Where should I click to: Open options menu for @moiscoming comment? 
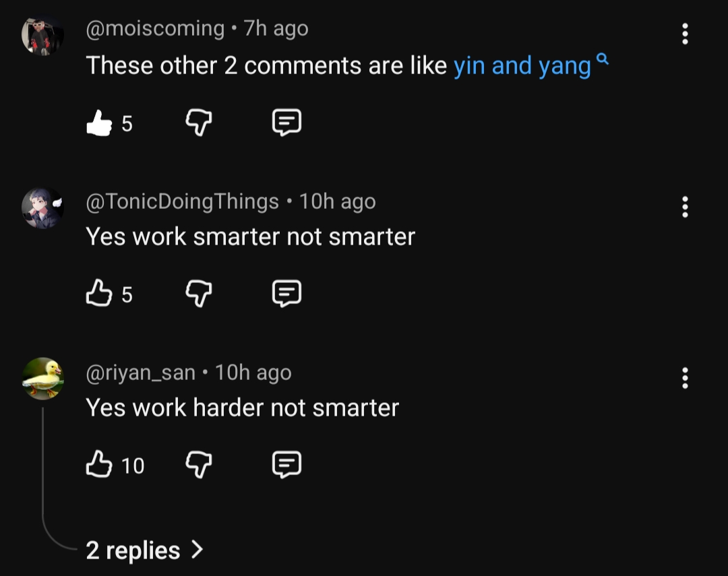(685, 34)
